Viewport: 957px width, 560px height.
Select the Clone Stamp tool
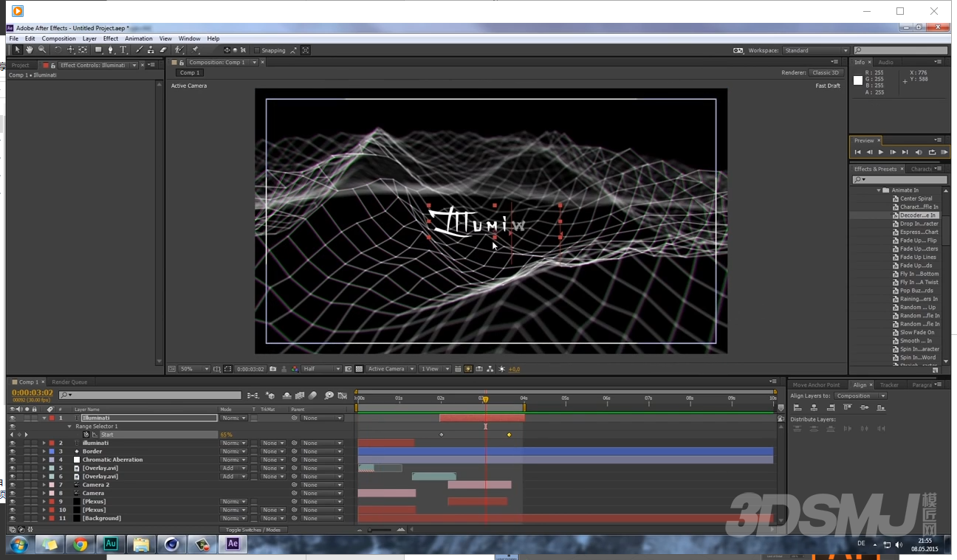pos(151,50)
